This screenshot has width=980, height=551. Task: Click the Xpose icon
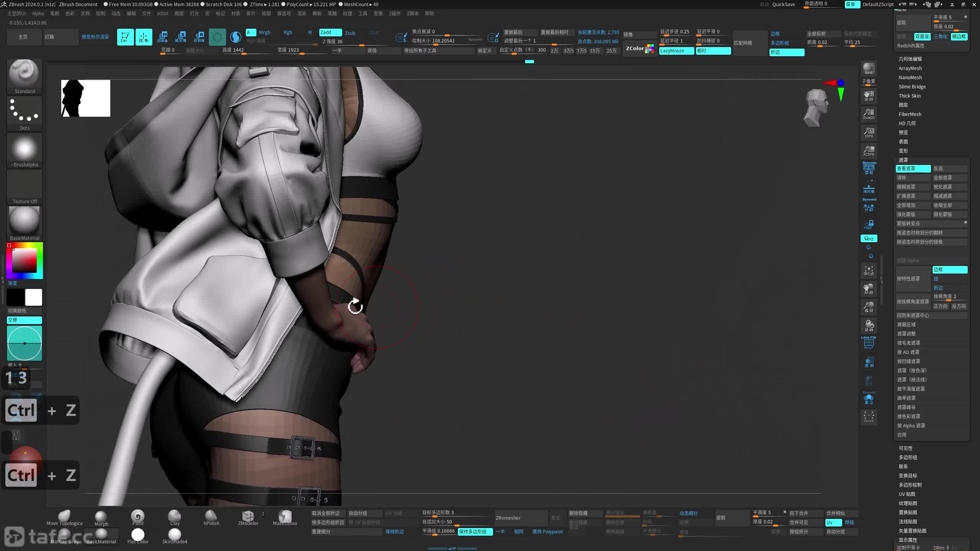[x=869, y=417]
